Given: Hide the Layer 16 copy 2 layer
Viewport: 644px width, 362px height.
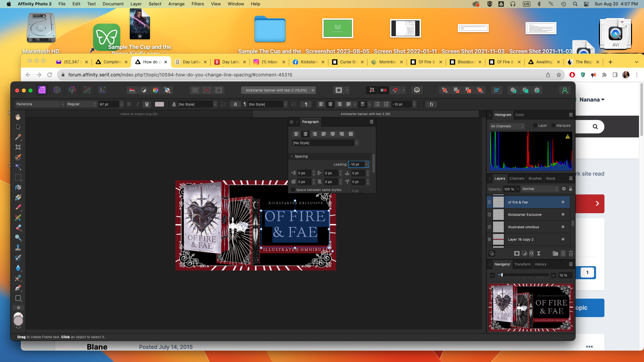Looking at the screenshot, I should point(563,239).
